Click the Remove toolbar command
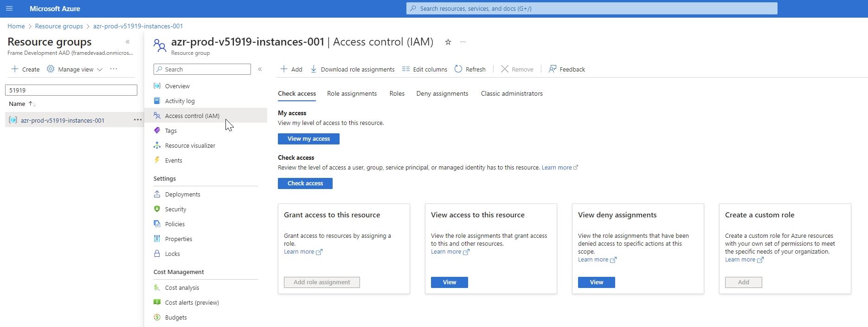Image resolution: width=868 pixels, height=327 pixels. tap(517, 69)
